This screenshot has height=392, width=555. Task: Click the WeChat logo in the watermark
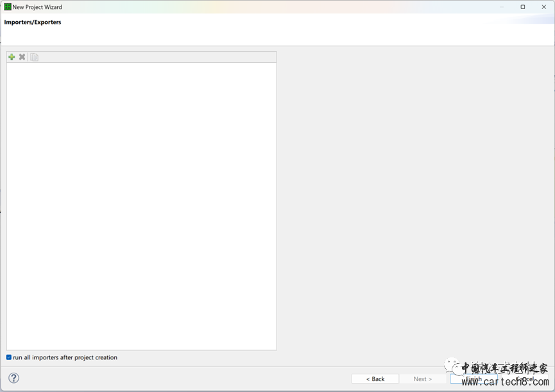coord(452,366)
